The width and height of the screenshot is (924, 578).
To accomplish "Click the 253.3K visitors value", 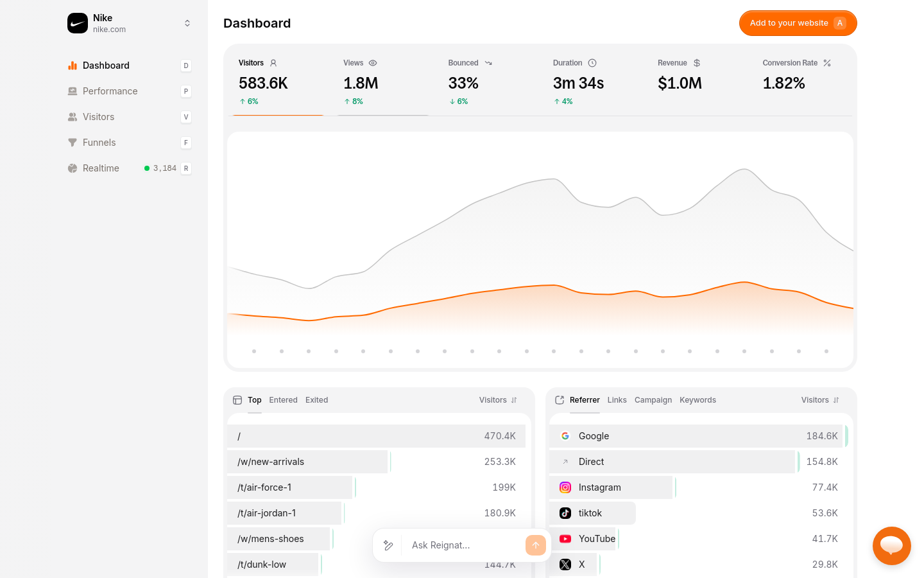I will click(500, 462).
